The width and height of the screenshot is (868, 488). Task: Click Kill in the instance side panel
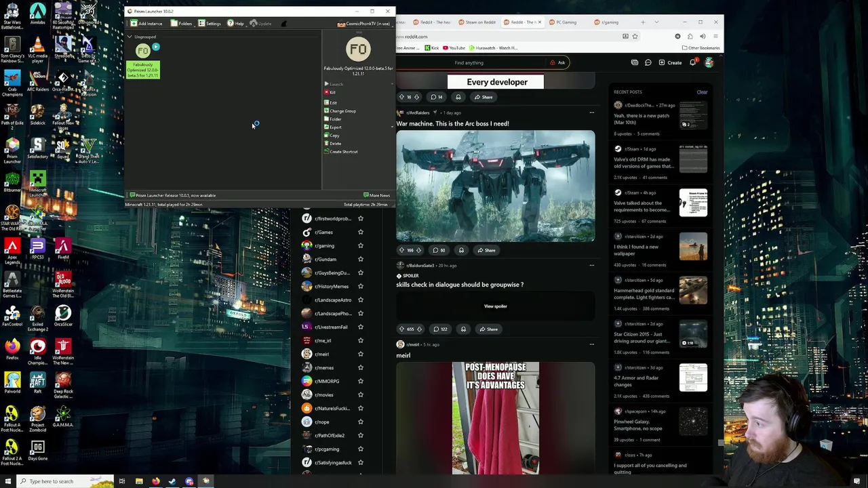click(x=330, y=92)
